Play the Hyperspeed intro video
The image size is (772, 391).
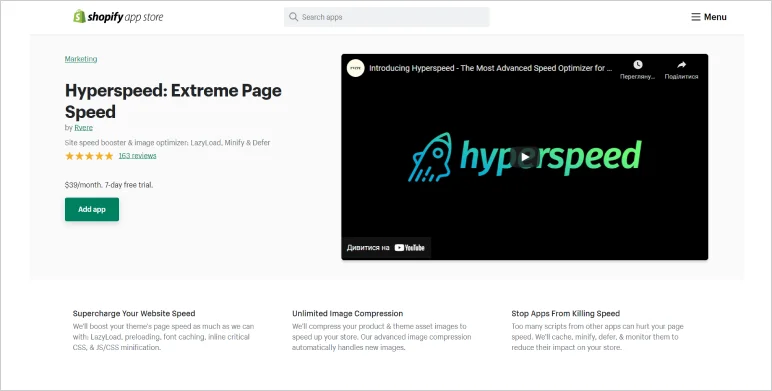525,157
